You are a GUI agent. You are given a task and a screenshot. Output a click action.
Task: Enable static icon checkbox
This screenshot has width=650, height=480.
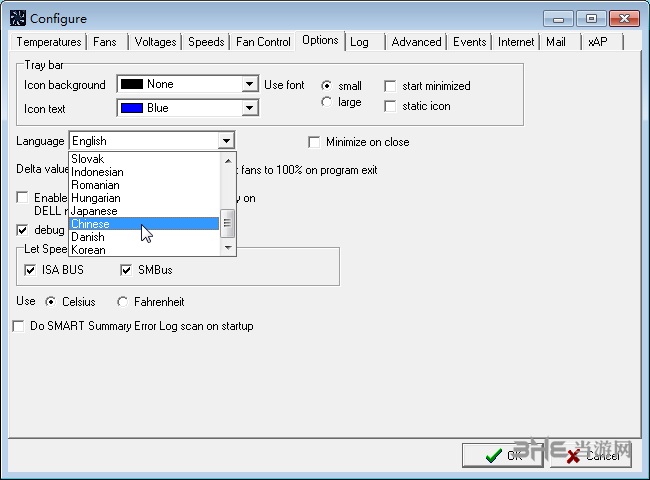pos(390,106)
